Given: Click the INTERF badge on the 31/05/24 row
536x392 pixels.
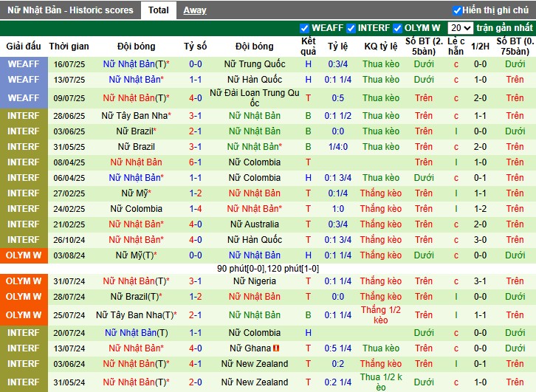Looking at the screenshot, I should [24, 382].
